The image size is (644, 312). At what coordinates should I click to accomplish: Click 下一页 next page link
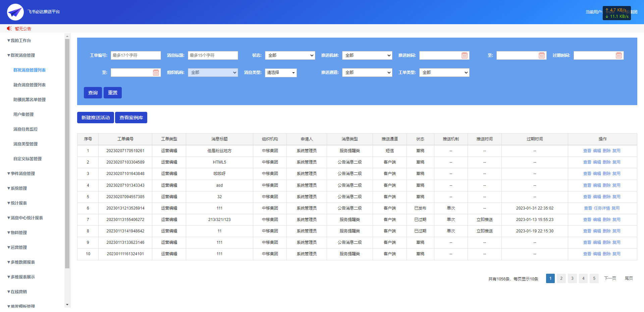[610, 278]
